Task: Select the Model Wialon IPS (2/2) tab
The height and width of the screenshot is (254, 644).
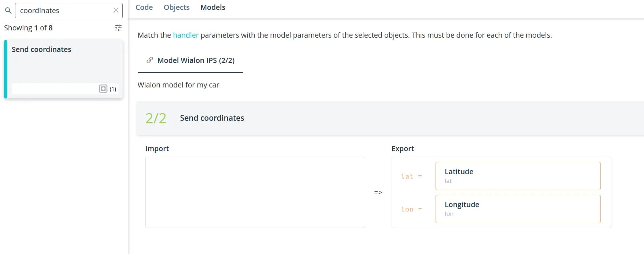Action: 196,60
